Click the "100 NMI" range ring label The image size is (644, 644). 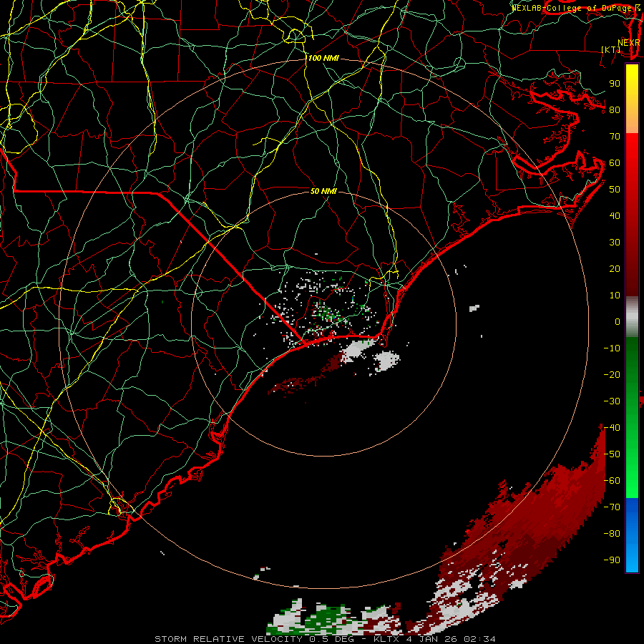(x=323, y=59)
